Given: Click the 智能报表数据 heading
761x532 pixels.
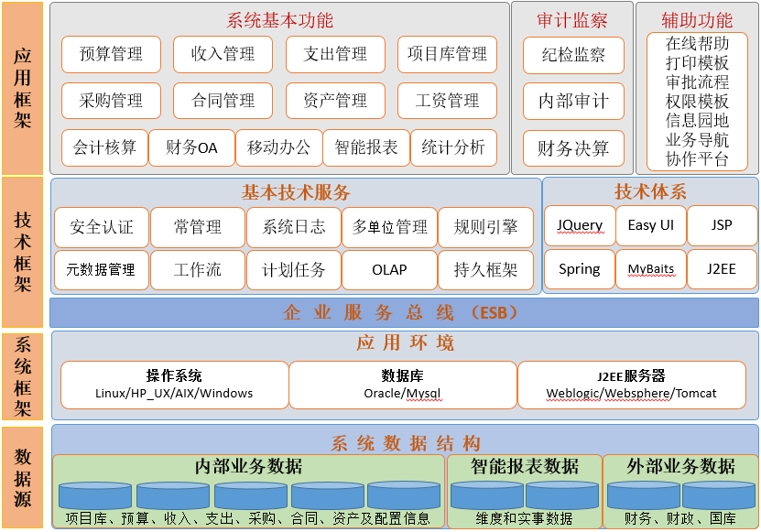Looking at the screenshot, I should point(525,466).
